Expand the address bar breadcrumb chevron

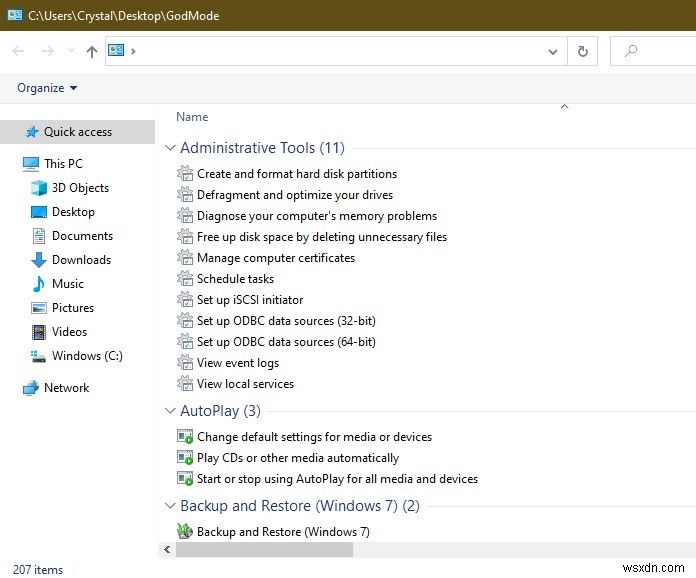pos(133,51)
